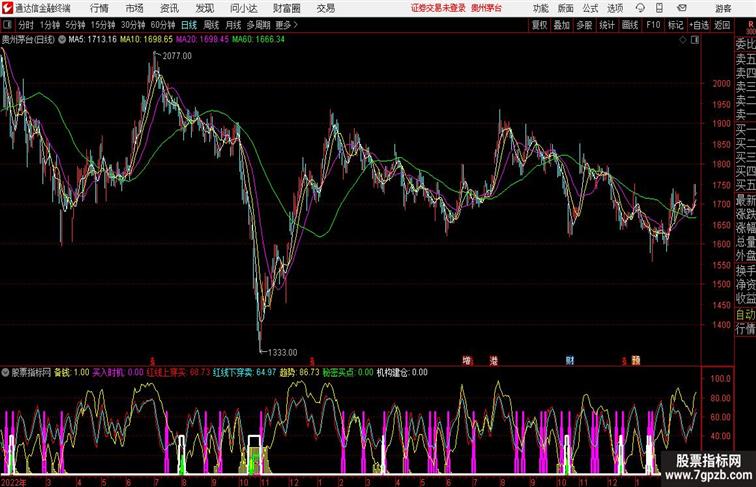
Task: Click the 增 event marker on timeline
Action: coord(467,361)
